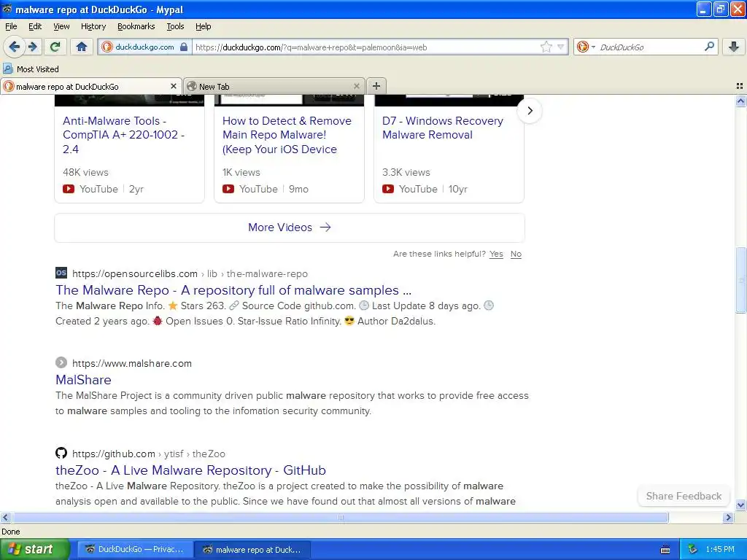Click the malshare.com result URL
The width and height of the screenshot is (747, 560).
pos(132,363)
